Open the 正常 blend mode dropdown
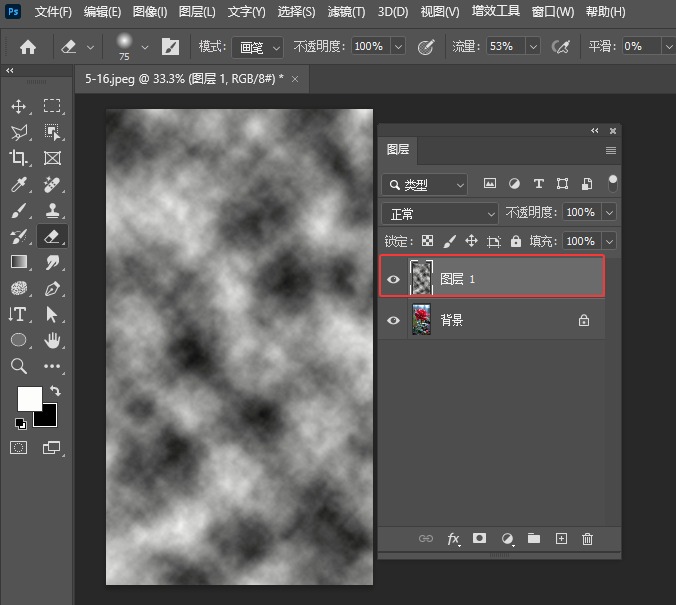 (x=440, y=214)
